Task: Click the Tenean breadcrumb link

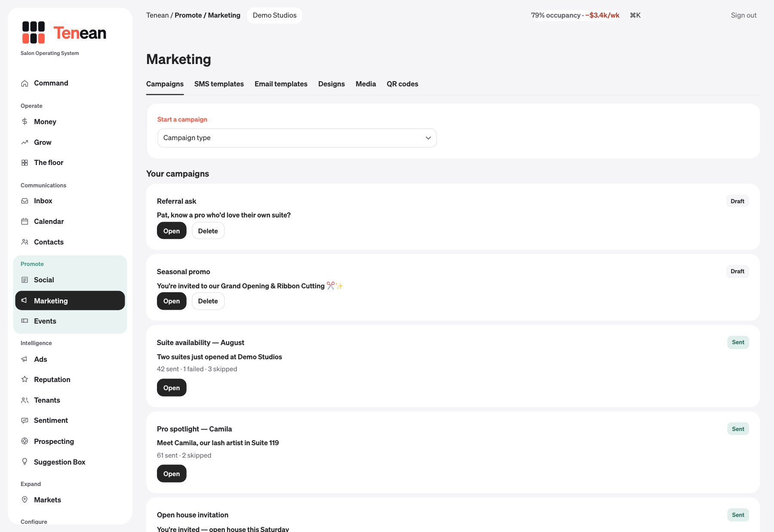Action: (157, 15)
